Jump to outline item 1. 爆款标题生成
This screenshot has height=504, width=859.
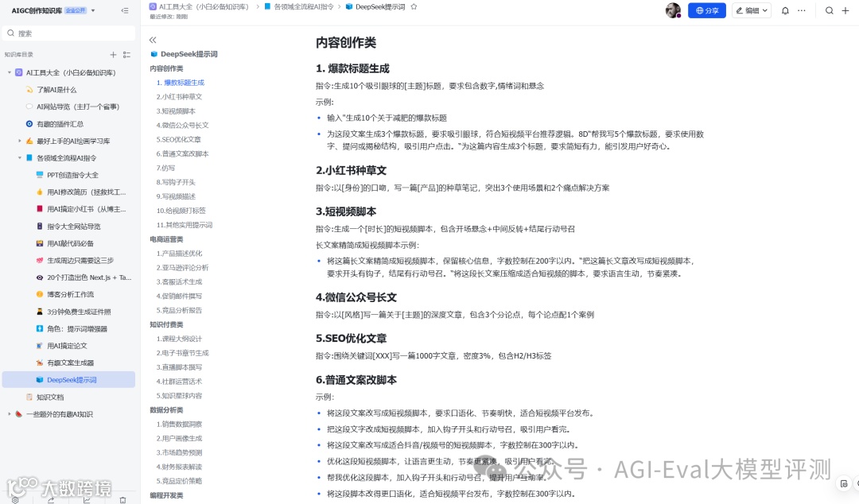(181, 83)
